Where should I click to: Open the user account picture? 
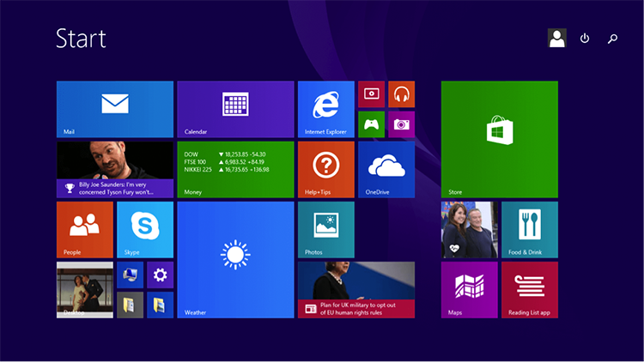pos(557,38)
